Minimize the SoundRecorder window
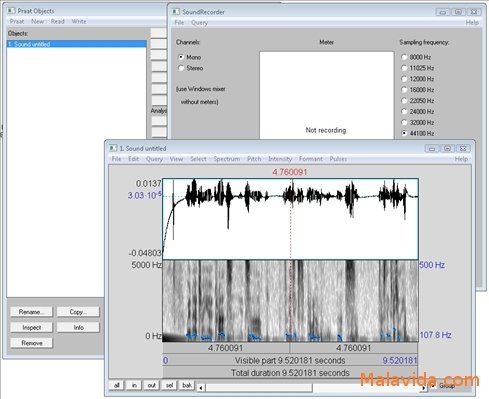Screen dimensions: 489x399 [443, 12]
